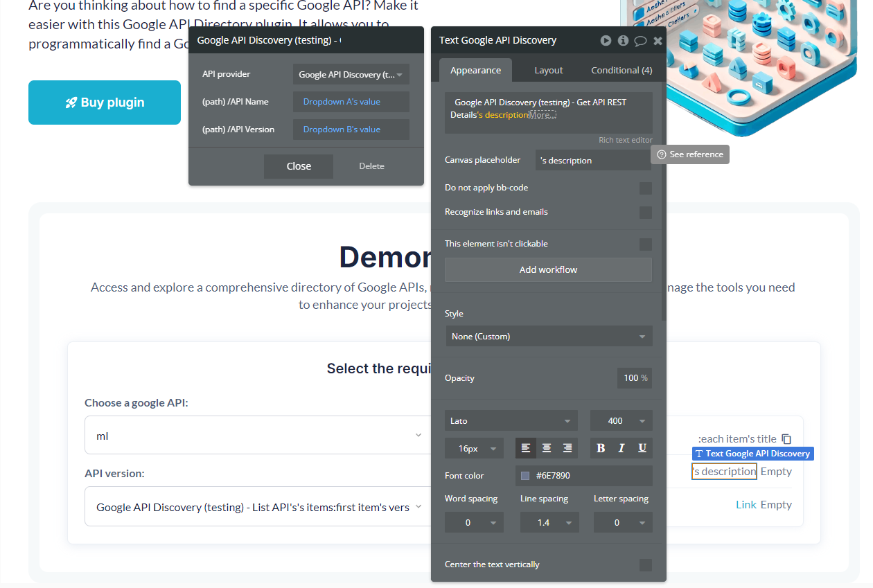Close the Text Google API Discovery property editor
Viewport: 873px width, 588px height.
click(x=658, y=41)
